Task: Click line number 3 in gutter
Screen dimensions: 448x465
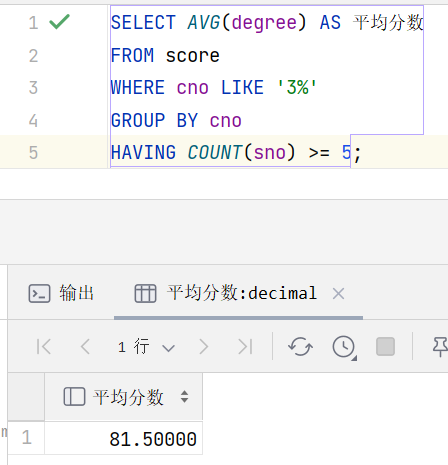Action: (x=33, y=88)
